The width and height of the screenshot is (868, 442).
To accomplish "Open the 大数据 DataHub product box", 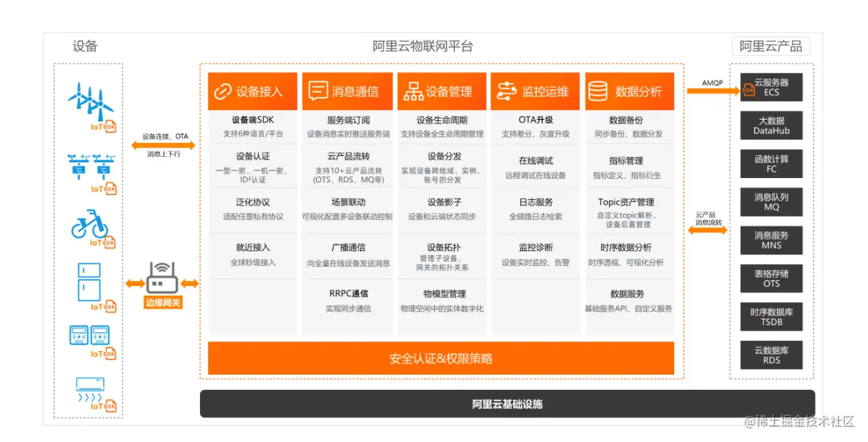I will pos(771,125).
